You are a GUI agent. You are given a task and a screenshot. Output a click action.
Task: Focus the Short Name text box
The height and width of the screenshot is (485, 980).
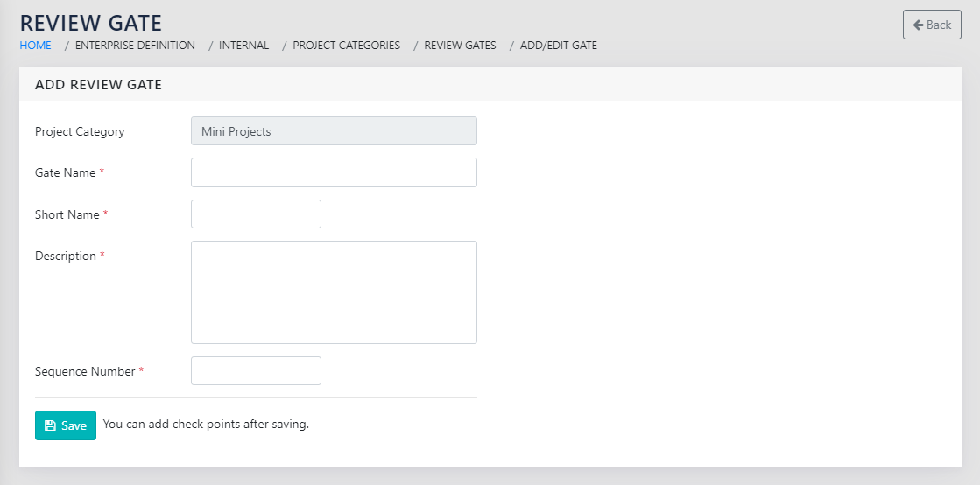tap(256, 214)
